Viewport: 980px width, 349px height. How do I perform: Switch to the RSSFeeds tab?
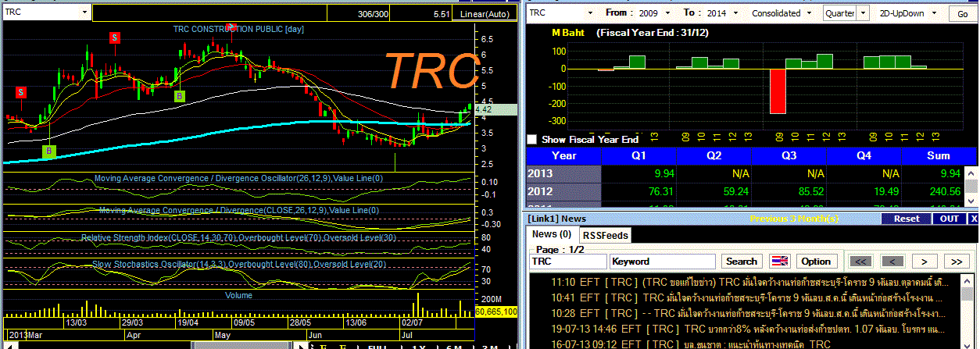[606, 235]
